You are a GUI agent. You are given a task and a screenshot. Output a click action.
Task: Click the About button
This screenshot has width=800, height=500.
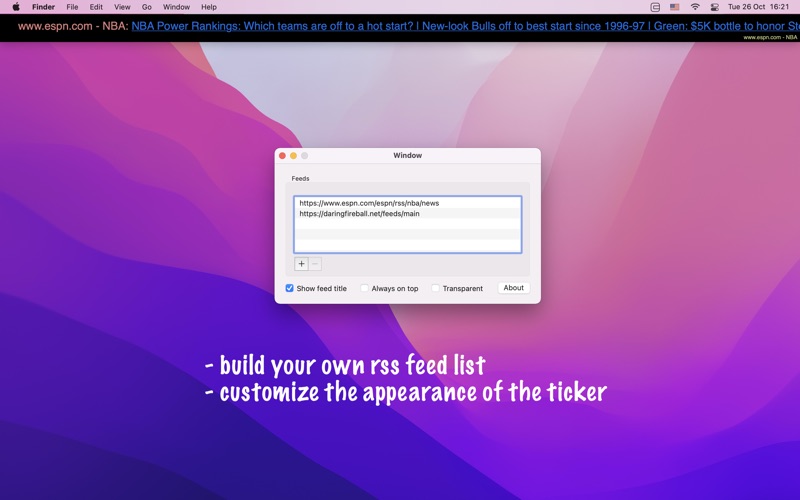tap(513, 288)
